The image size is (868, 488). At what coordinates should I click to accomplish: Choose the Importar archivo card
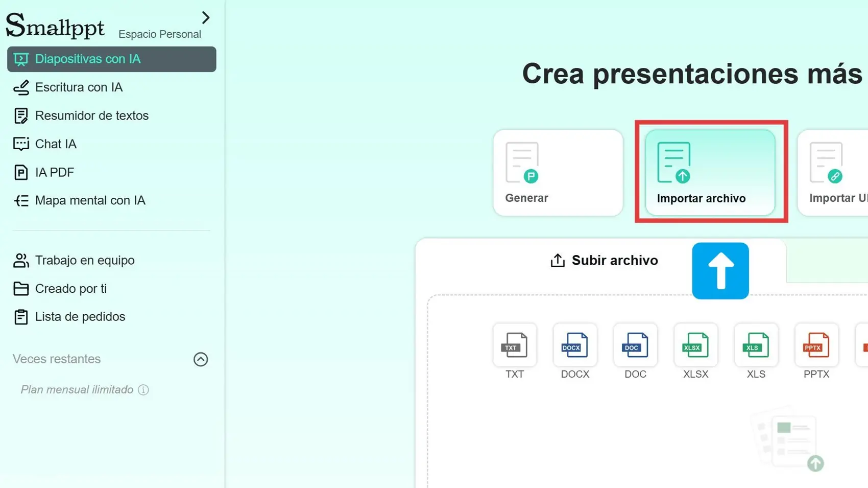click(x=710, y=173)
